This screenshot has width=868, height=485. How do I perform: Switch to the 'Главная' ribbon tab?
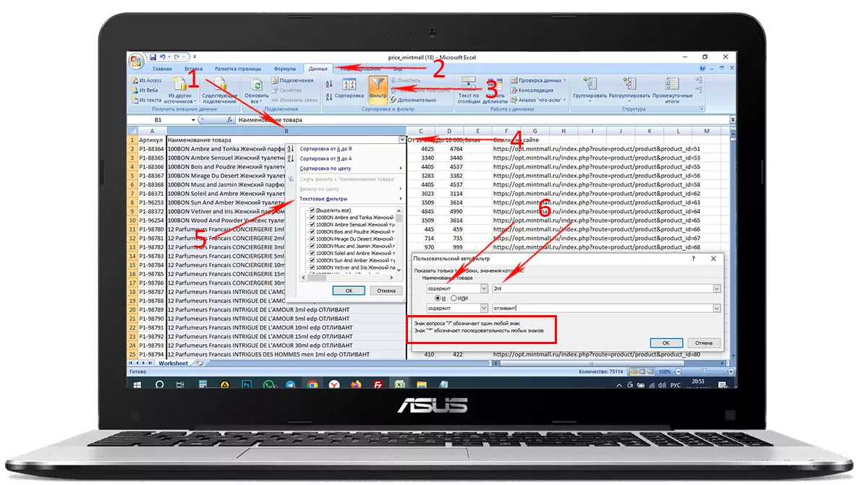tap(162, 69)
